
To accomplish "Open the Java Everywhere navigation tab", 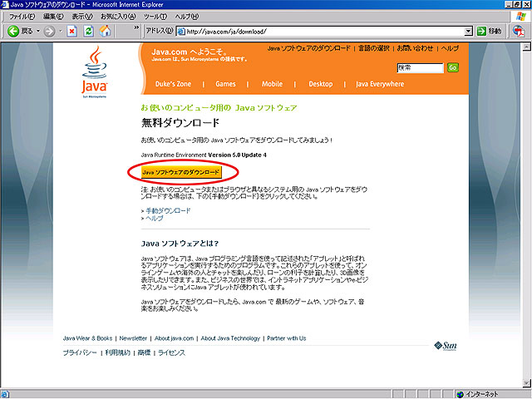I will 380,84.
